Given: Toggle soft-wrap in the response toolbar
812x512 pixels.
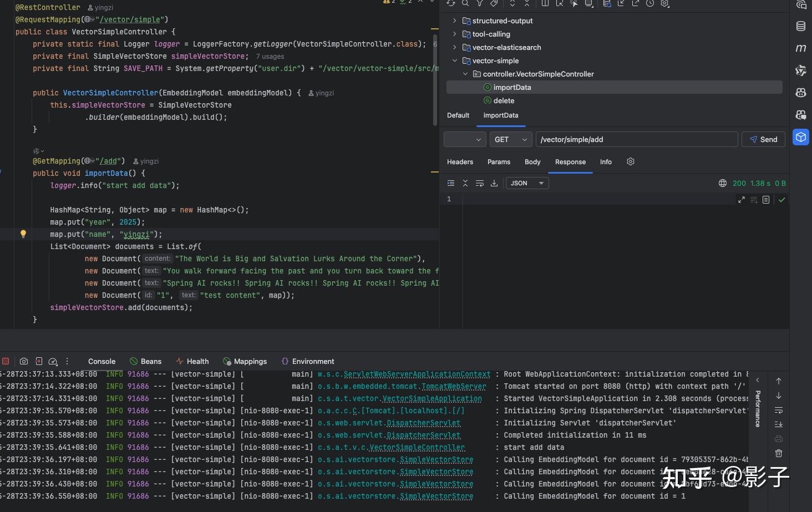Looking at the screenshot, I should pyautogui.click(x=480, y=183).
